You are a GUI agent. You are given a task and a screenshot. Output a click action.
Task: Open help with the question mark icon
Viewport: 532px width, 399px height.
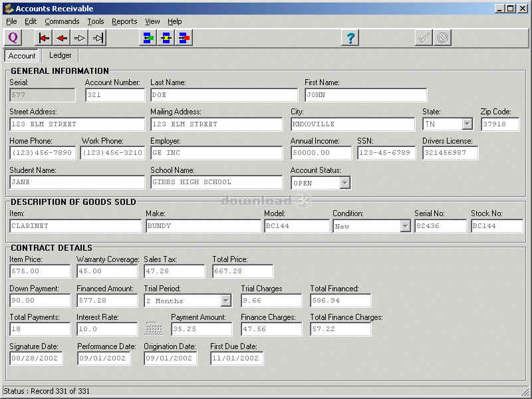pyautogui.click(x=350, y=38)
